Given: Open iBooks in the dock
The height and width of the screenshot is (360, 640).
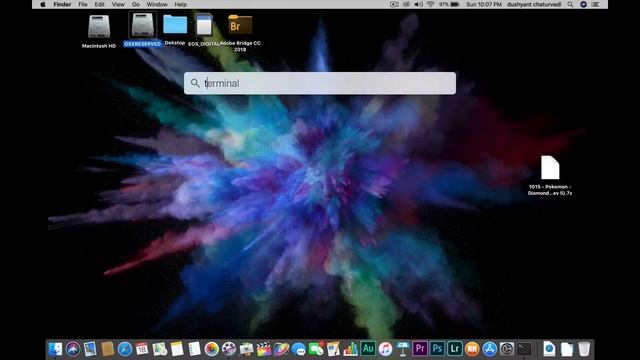Looking at the screenshot, I should click(x=472, y=349).
